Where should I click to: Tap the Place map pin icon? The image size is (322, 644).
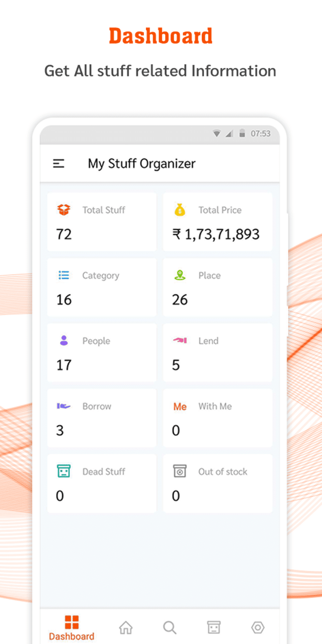pos(179,275)
